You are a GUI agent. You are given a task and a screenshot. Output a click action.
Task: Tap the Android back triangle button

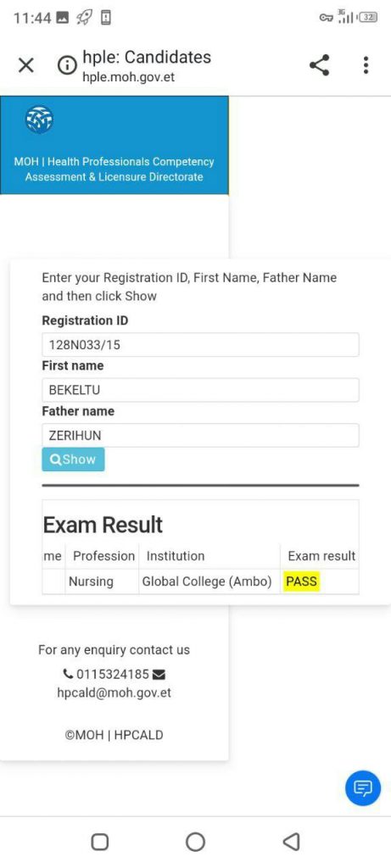pyautogui.click(x=291, y=842)
